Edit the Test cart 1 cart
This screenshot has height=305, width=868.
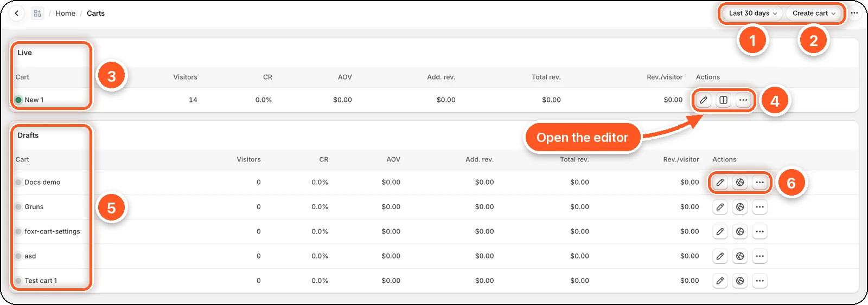pyautogui.click(x=720, y=281)
